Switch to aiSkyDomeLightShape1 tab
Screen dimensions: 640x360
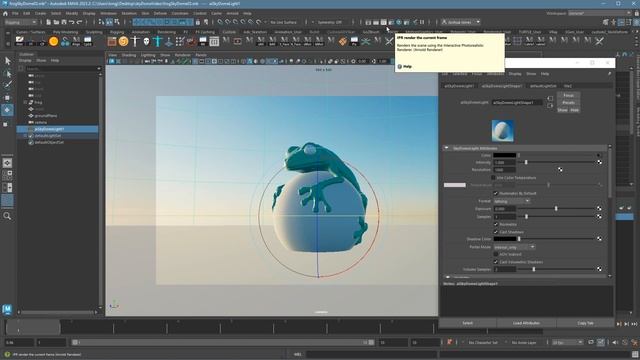tap(502, 86)
